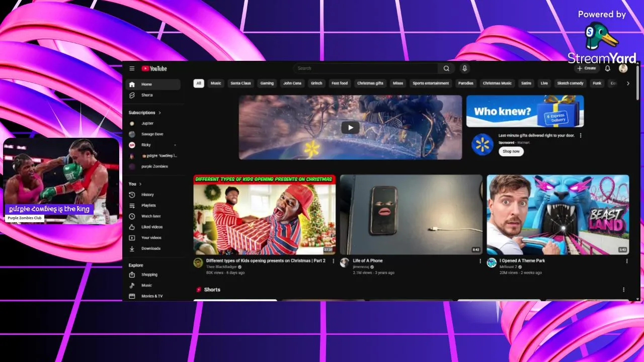This screenshot has height=362, width=644.
Task: Open more options for I Opened A Theme Park
Action: pos(626,261)
